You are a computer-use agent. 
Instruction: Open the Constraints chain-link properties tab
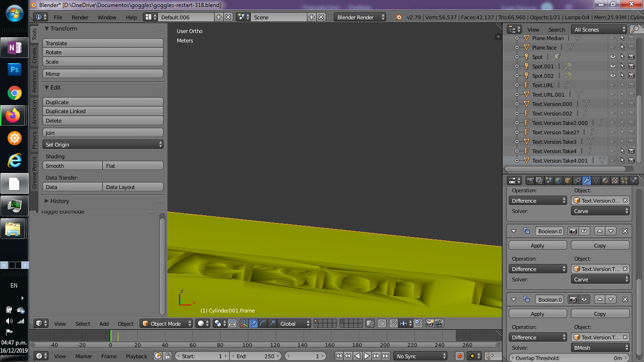578,181
